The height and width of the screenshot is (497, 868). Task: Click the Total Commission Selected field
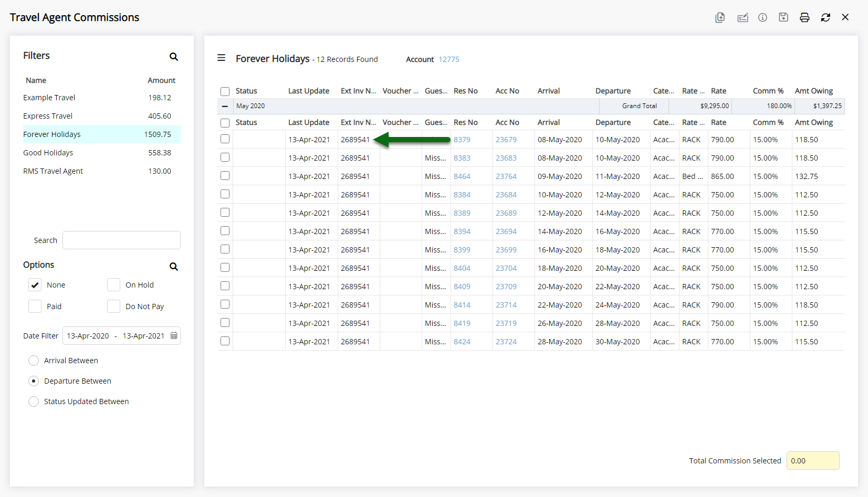pos(813,461)
